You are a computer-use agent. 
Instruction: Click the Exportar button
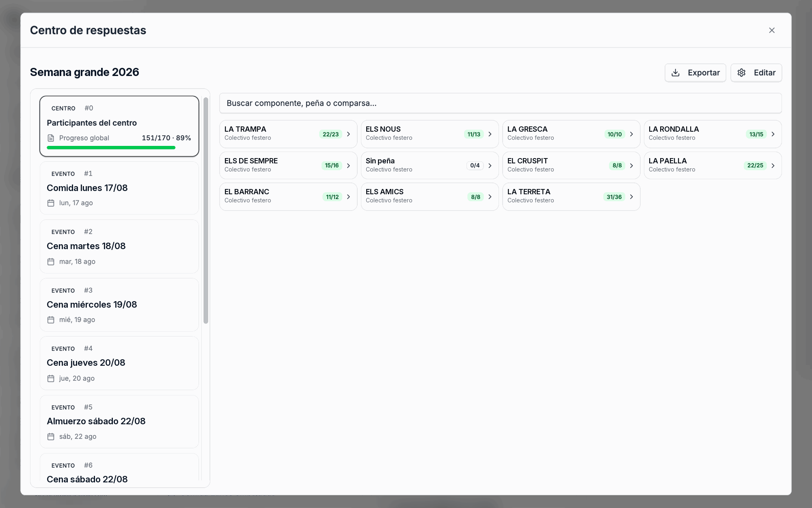pyautogui.click(x=695, y=73)
